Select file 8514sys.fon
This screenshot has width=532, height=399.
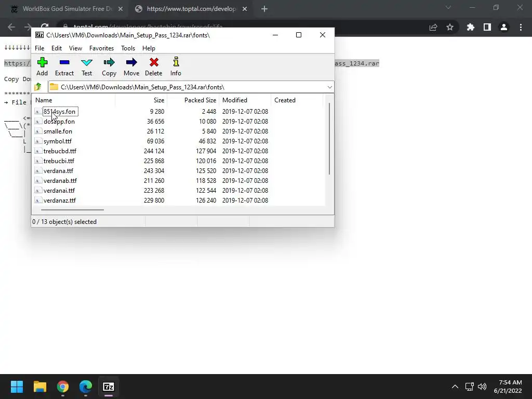pyautogui.click(x=59, y=112)
